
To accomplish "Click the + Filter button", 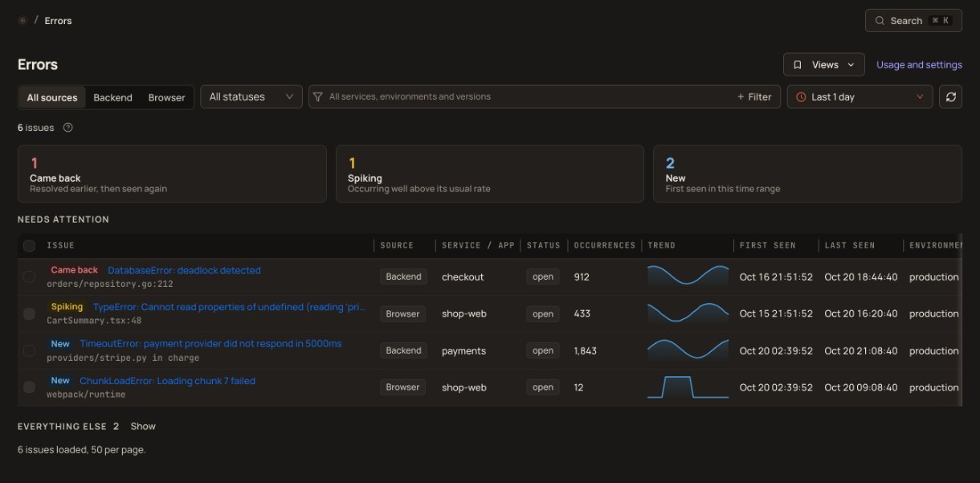I will (x=754, y=96).
